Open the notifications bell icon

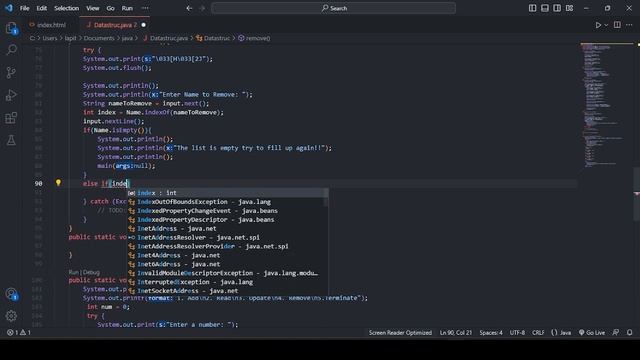(x=629, y=333)
